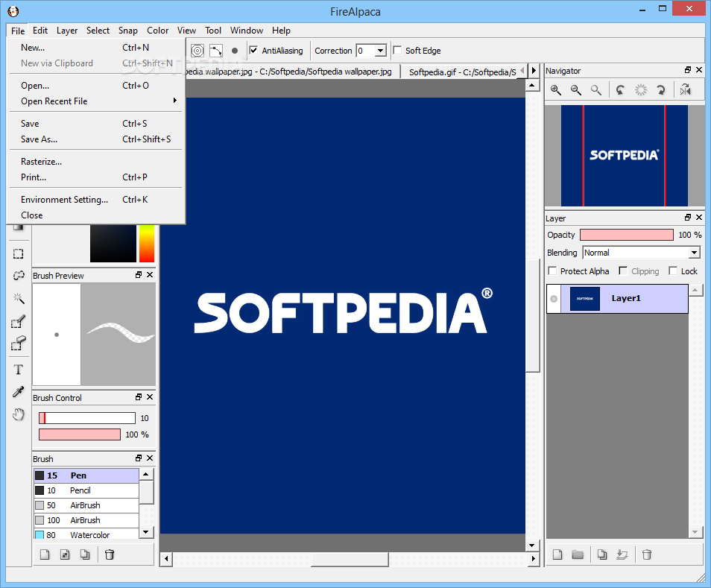
Task: Adjust the brush opacity slider
Action: click(80, 434)
